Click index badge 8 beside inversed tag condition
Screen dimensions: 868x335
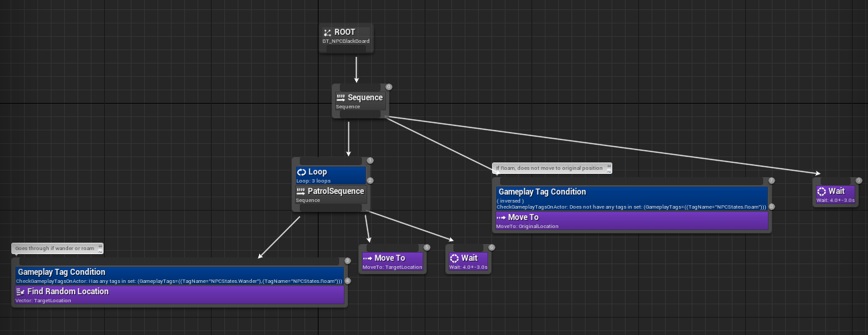point(771,207)
